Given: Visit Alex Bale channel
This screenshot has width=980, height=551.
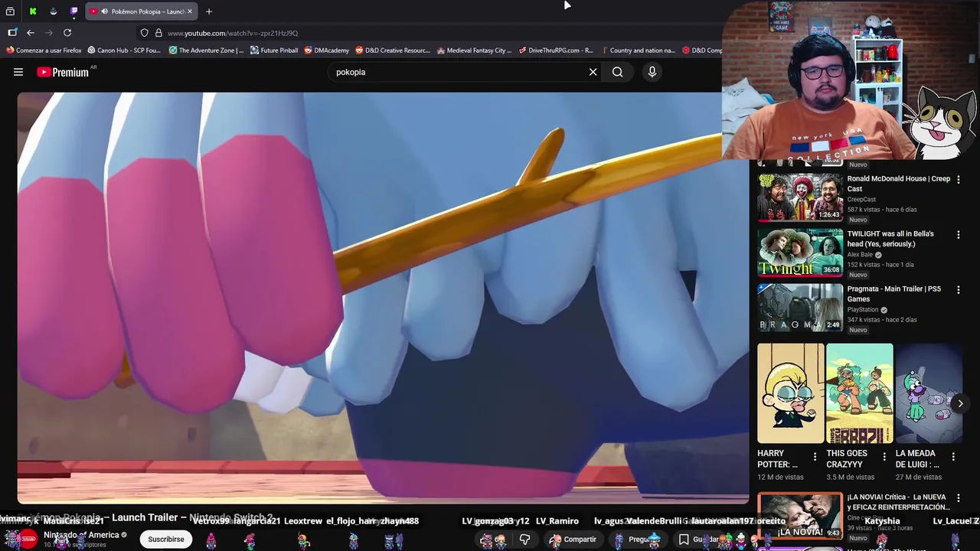Looking at the screenshot, I should (x=860, y=255).
